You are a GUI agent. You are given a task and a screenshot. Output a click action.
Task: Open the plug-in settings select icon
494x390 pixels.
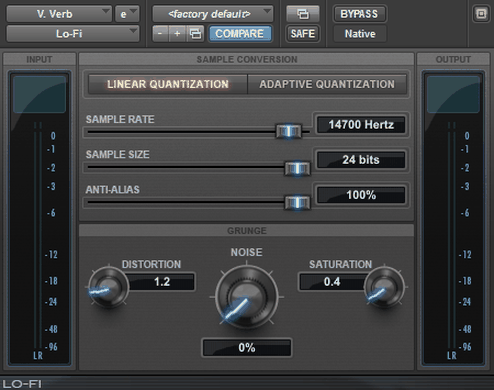(x=195, y=34)
